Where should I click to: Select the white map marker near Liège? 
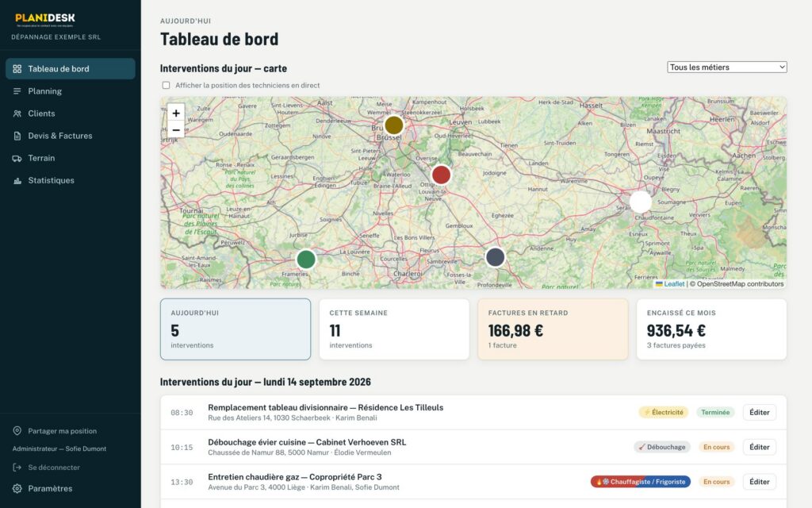click(x=641, y=202)
